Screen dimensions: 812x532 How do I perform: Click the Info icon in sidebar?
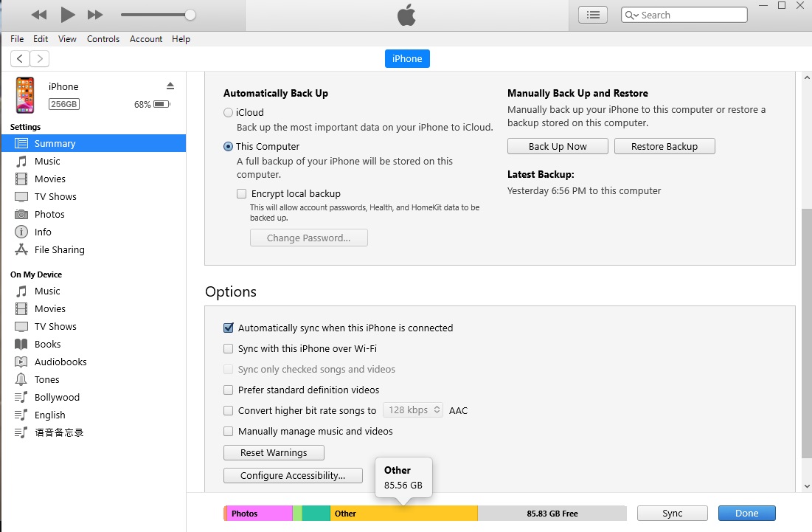pos(21,232)
